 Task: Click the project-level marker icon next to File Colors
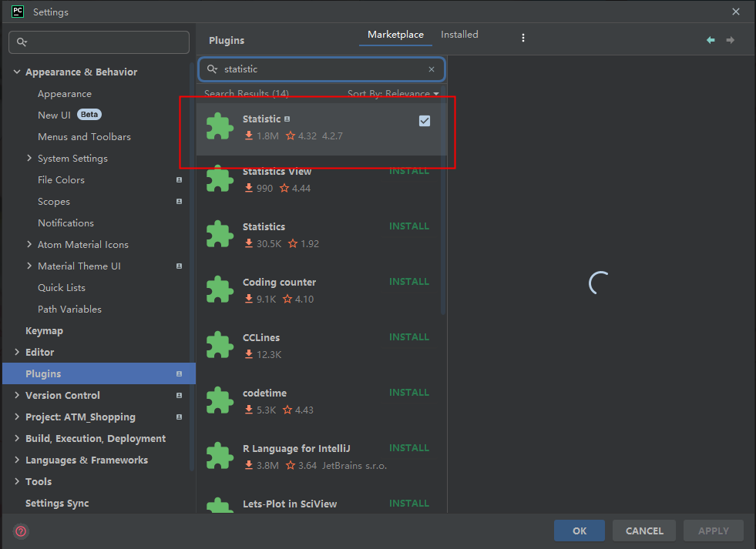tap(179, 179)
